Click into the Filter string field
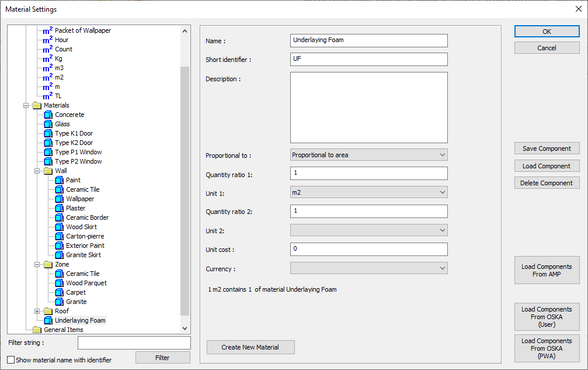The width and height of the screenshot is (588, 370). coord(134,343)
